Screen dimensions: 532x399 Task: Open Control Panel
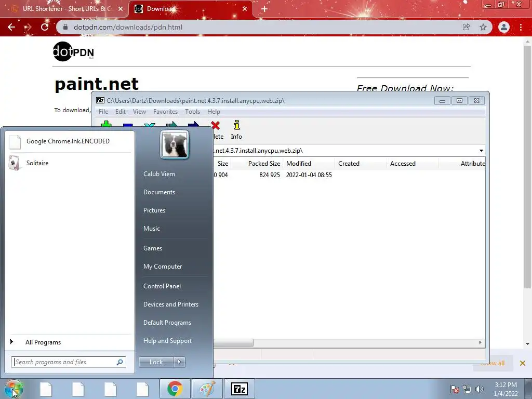click(x=162, y=286)
